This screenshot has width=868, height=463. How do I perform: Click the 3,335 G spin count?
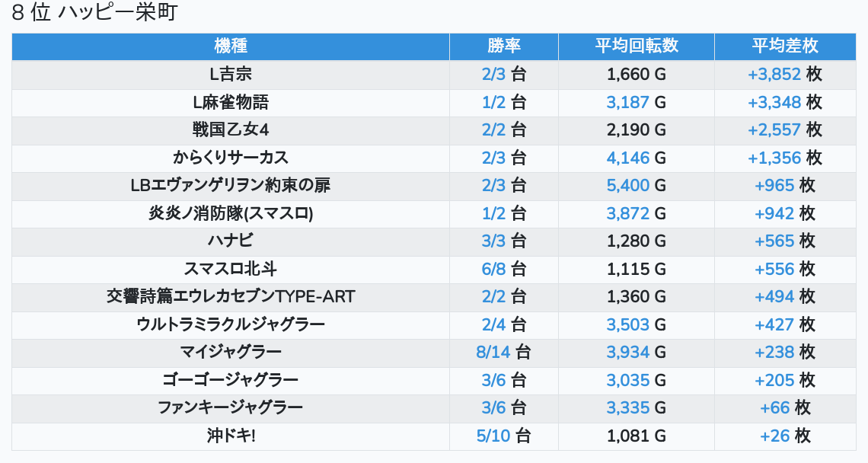coord(637,407)
